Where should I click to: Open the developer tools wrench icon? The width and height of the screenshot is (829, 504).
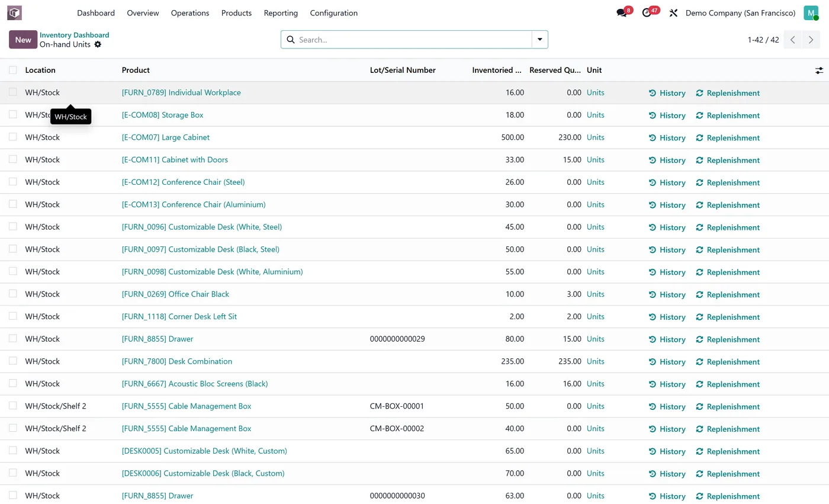pos(673,12)
